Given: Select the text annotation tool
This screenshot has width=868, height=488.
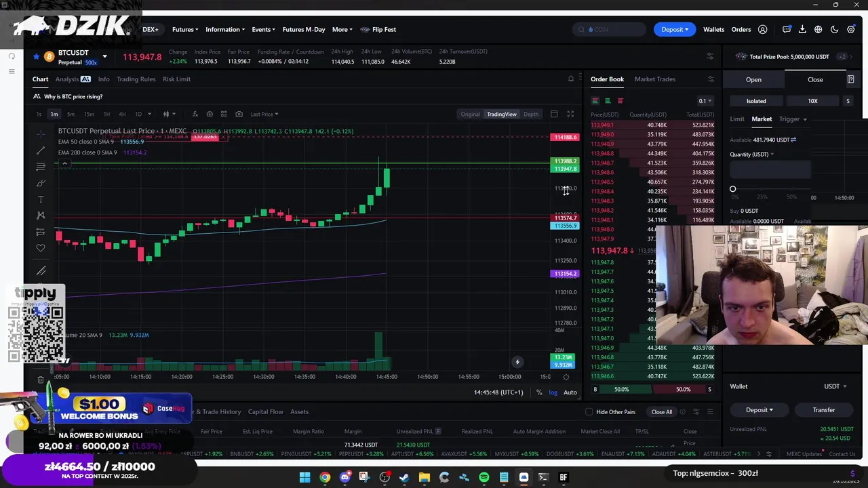Looking at the screenshot, I should click(x=41, y=199).
